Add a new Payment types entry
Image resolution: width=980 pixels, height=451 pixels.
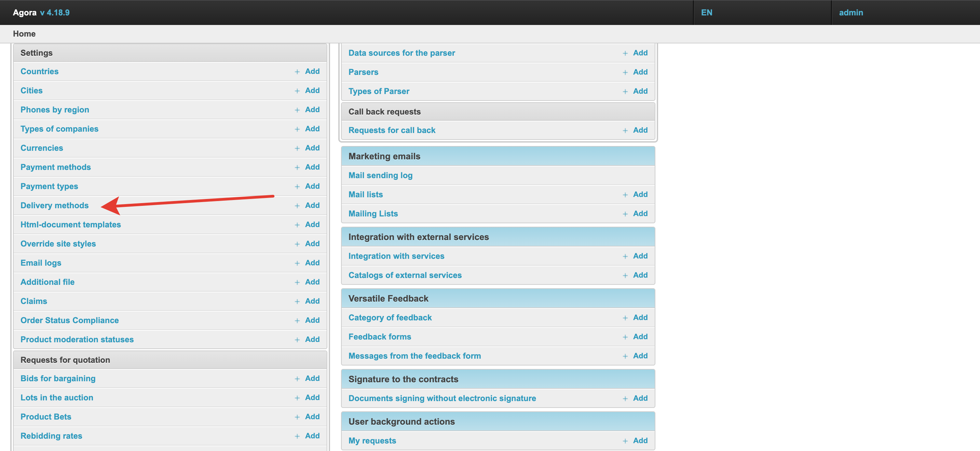[312, 186]
